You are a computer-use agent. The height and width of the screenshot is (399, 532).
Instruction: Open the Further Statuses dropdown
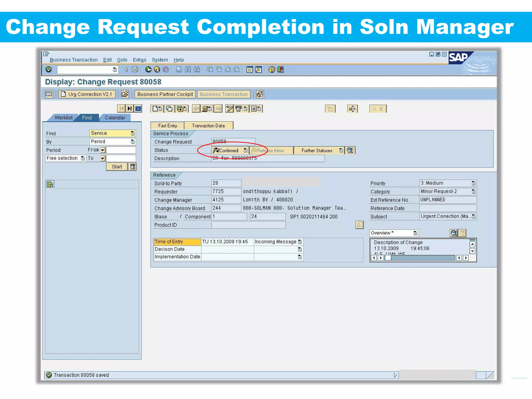coord(341,150)
